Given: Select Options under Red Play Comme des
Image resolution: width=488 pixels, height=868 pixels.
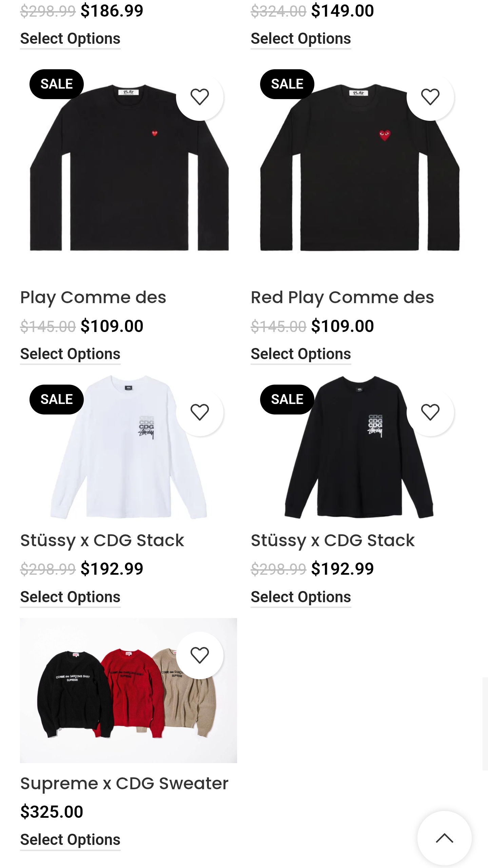Looking at the screenshot, I should pos(301,354).
